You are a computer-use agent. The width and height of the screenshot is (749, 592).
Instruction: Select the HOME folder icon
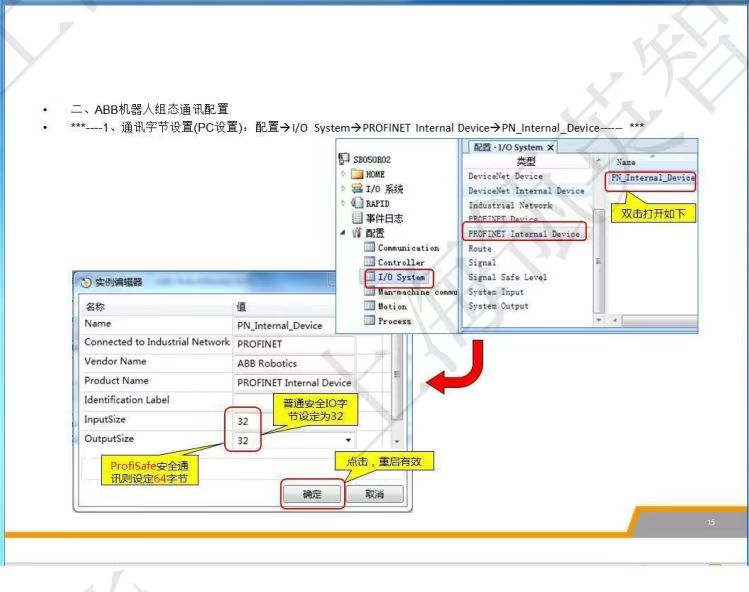(x=357, y=174)
